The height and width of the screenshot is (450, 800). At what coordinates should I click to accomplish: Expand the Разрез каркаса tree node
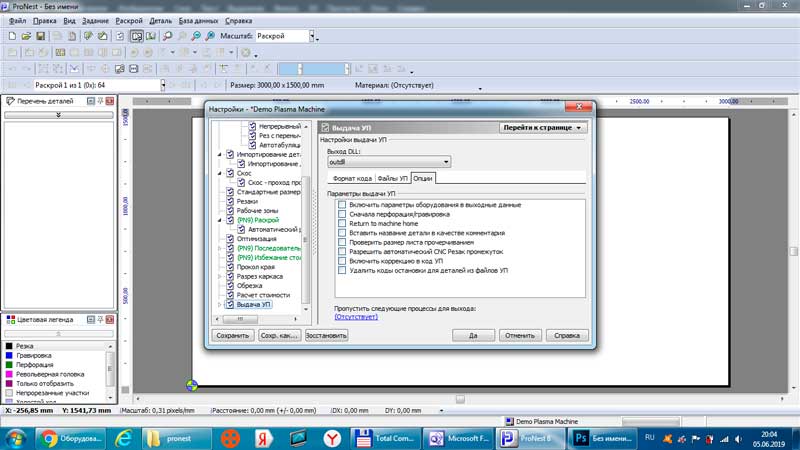tap(220, 277)
